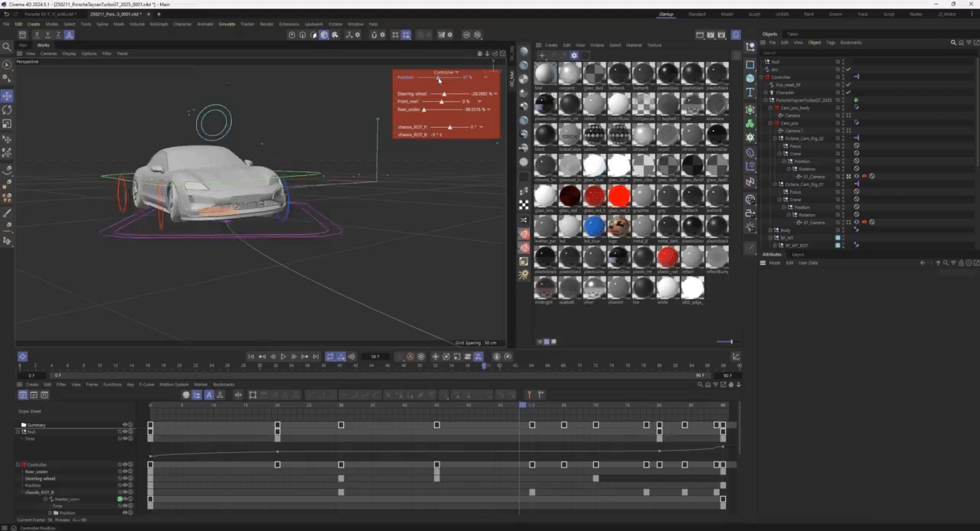Click the current frame field showing 58 F

(375, 357)
